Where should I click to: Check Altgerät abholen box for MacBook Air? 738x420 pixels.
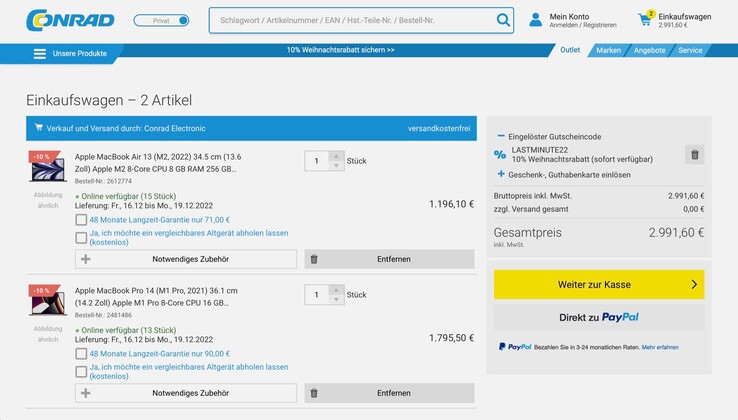[x=81, y=238]
